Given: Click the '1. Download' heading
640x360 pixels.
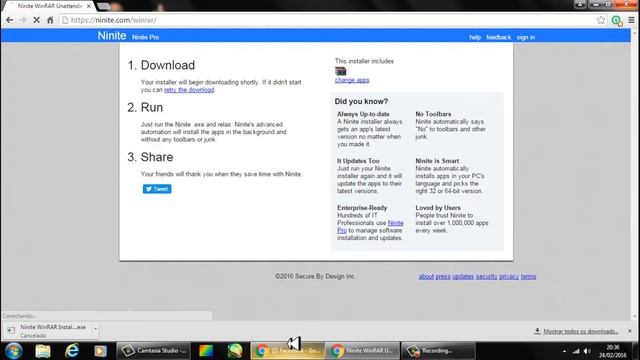Looking at the screenshot, I should click(x=161, y=65).
